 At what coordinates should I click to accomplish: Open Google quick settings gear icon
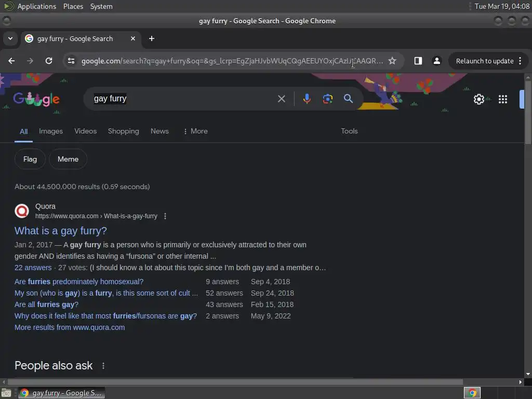(478, 99)
